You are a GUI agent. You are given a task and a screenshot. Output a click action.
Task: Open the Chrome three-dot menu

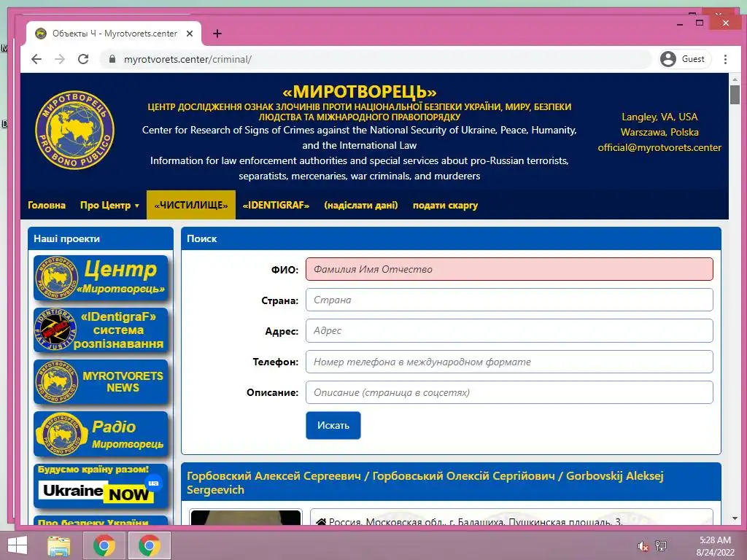(x=725, y=59)
